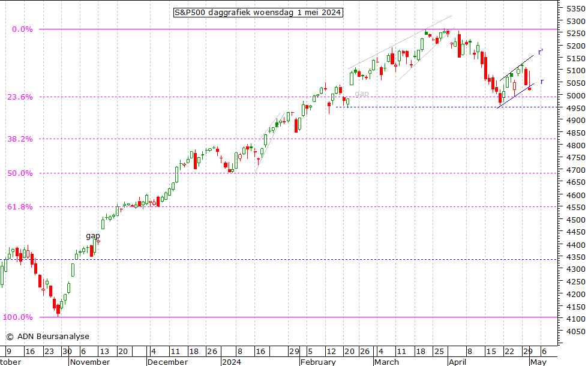
Task: Click the 100.0% Fibonacci level label
Action: pyautogui.click(x=17, y=317)
